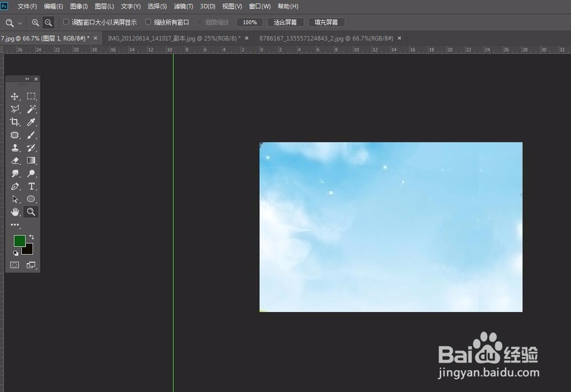
Task: Open the 窗口(W) menu
Action: click(x=260, y=6)
